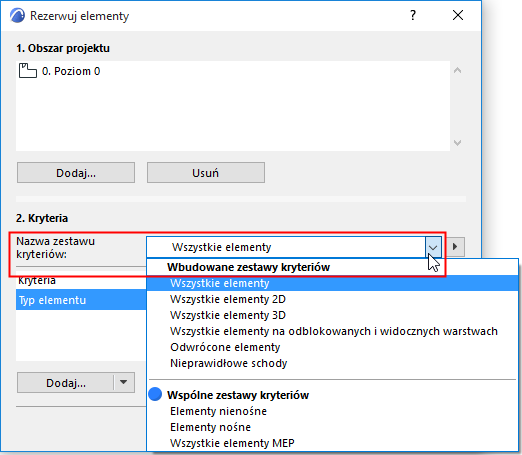
Task: Click the Wbudowane zestawy kryteriów group header
Action: [x=248, y=267]
